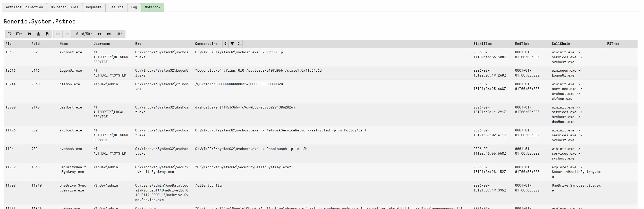644x209 pixels.
Task: Export the table as CSV file
Action: [x=47, y=34]
